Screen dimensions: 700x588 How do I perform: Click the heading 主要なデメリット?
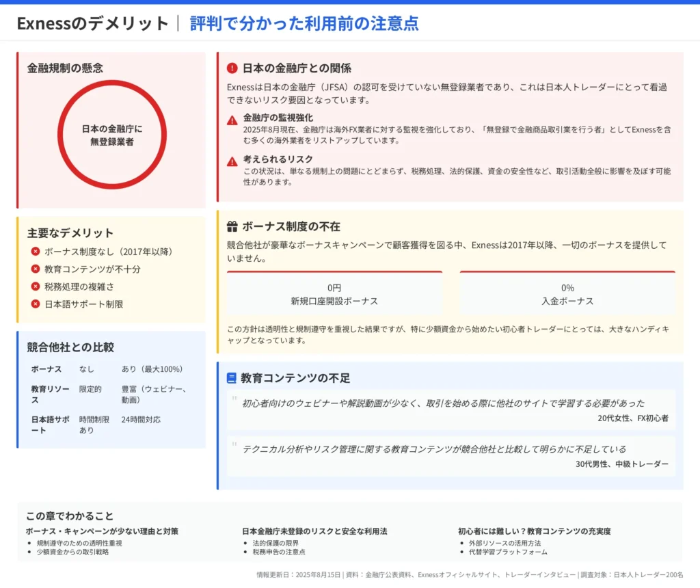click(70, 233)
